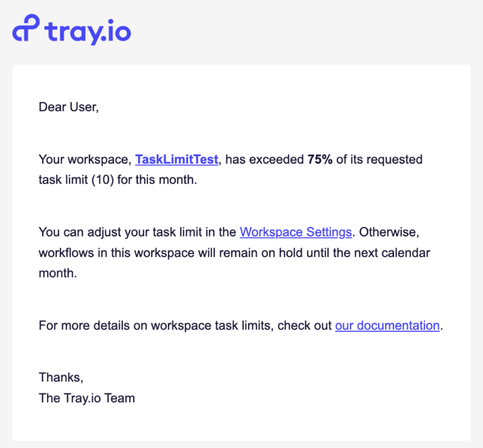
Task: Click the tray.io logo symbol
Action: 26,30
